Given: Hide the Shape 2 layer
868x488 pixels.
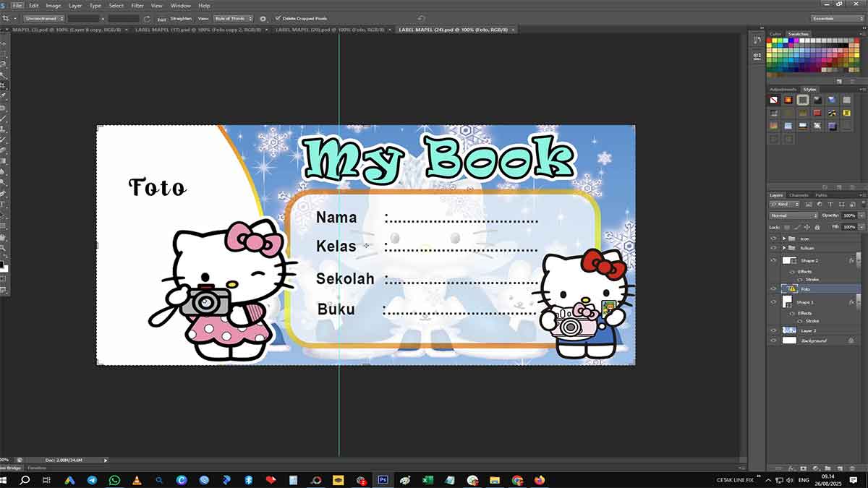Looking at the screenshot, I should pos(773,260).
